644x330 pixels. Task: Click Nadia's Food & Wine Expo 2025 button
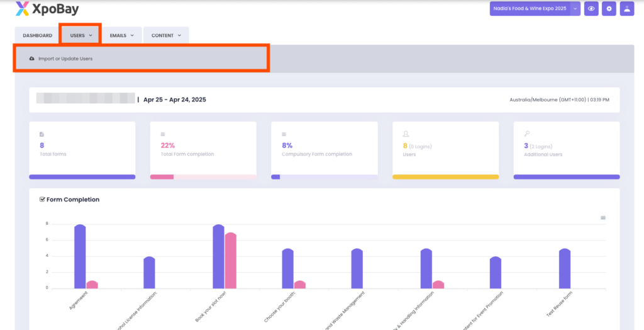pyautogui.click(x=529, y=9)
